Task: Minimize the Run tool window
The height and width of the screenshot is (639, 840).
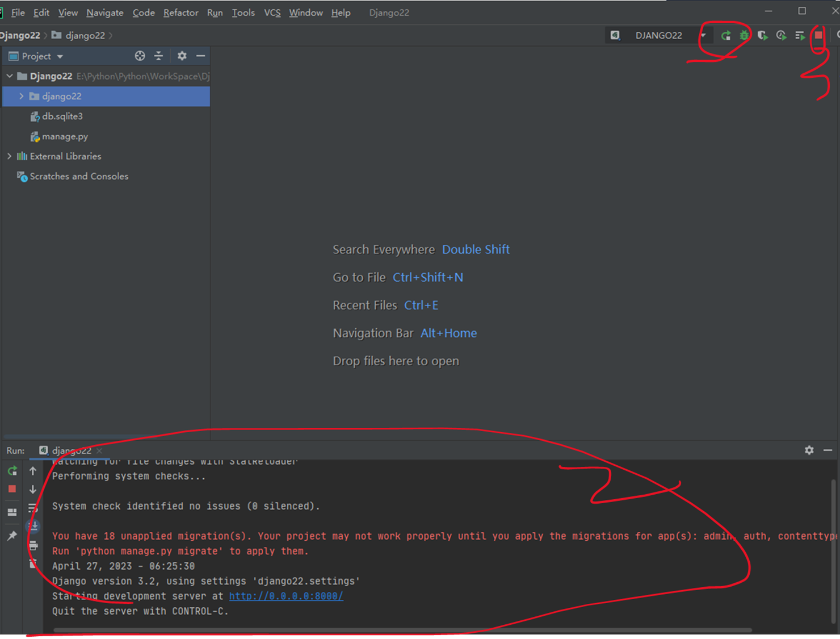Action: click(828, 450)
